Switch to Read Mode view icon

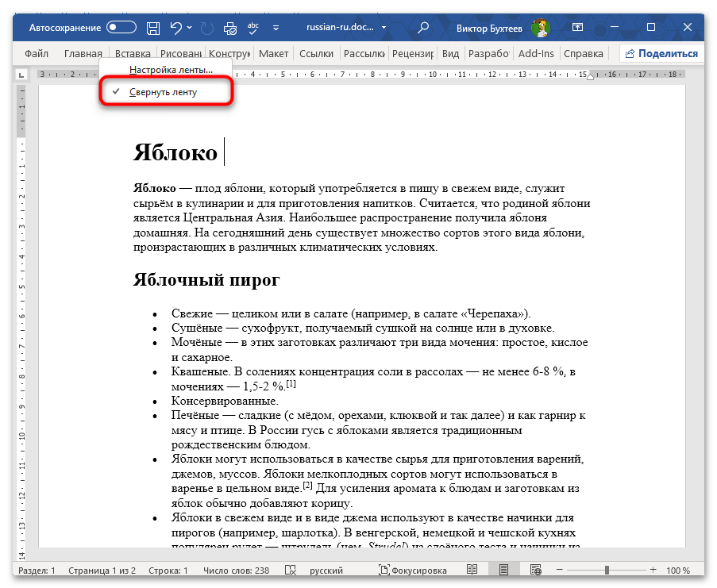point(472,570)
